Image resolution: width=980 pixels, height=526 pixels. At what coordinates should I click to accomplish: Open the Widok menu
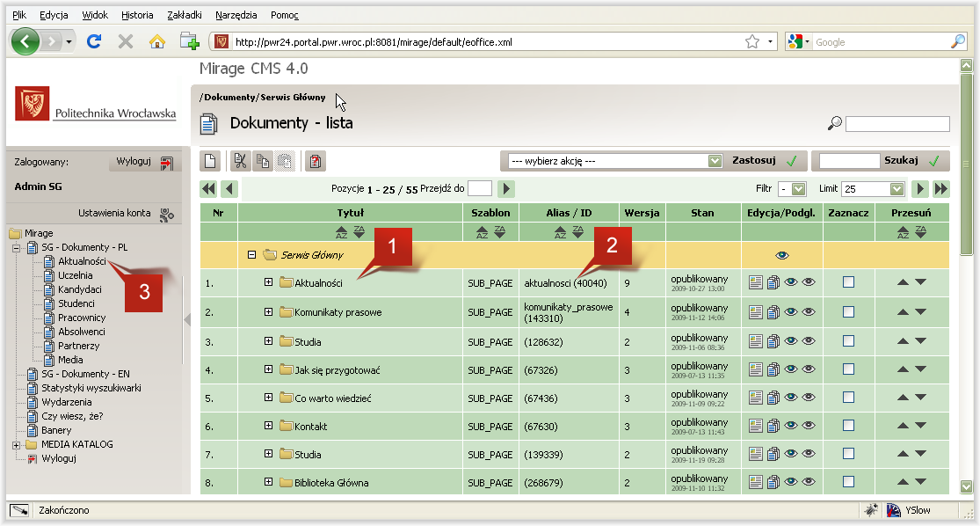tap(95, 15)
